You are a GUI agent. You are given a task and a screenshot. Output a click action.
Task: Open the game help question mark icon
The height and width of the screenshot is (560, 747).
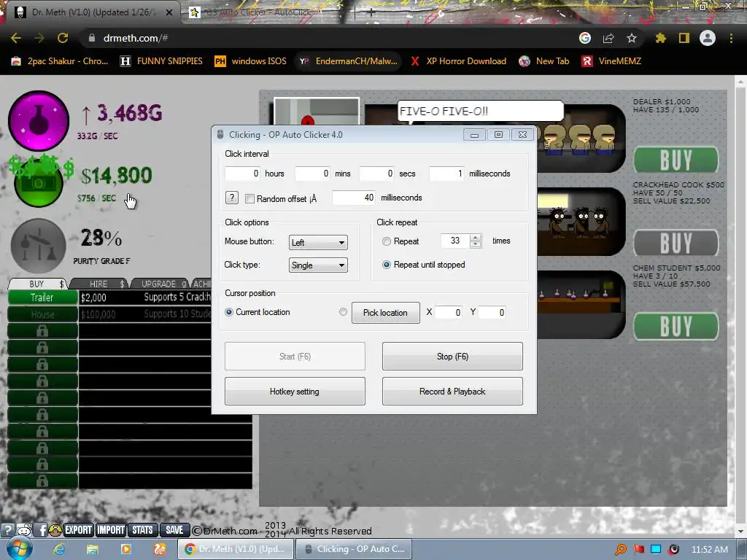click(x=7, y=530)
